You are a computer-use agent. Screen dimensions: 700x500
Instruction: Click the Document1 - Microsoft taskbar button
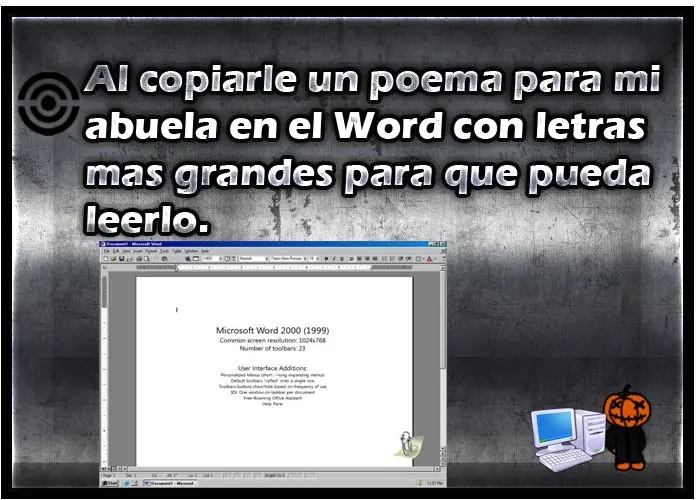pyautogui.click(x=171, y=483)
